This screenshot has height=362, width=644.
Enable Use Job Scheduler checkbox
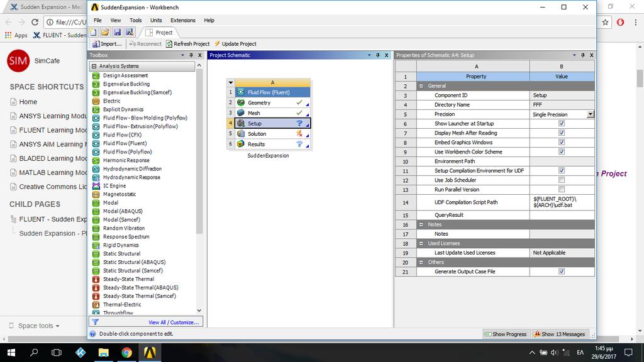562,180
